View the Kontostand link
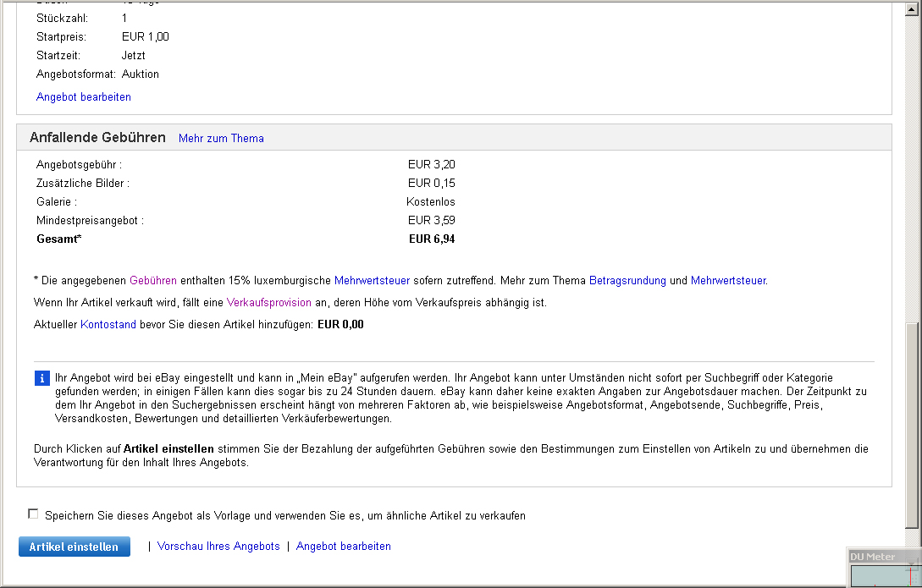This screenshot has height=588, width=922. click(x=108, y=325)
